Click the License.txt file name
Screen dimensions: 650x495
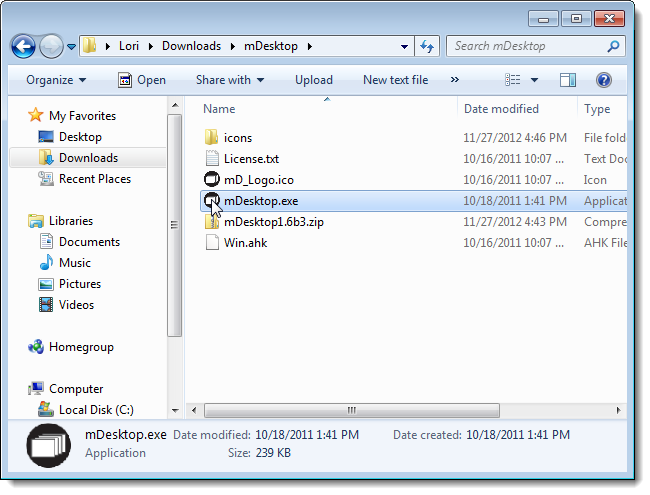pyautogui.click(x=251, y=159)
